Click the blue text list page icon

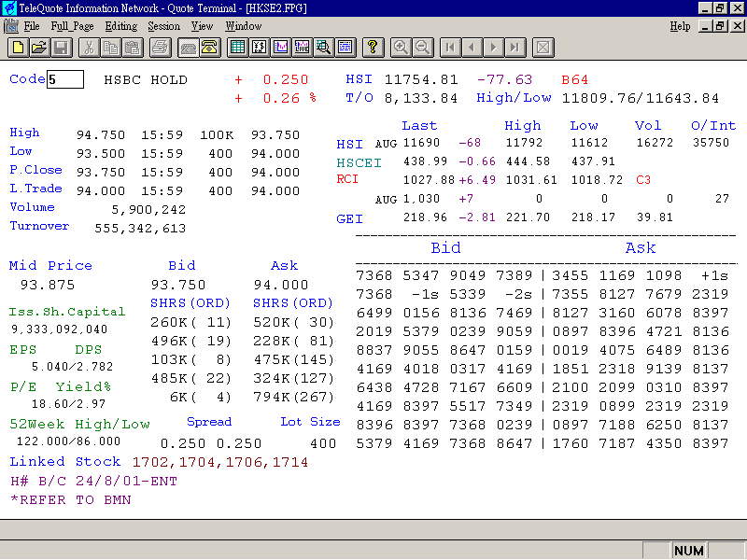coord(345,48)
